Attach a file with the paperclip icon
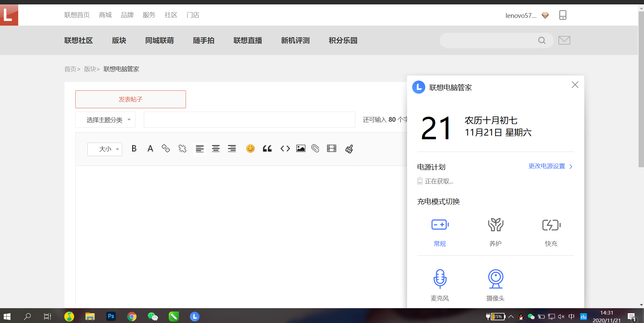The height and width of the screenshot is (323, 644). 315,148
